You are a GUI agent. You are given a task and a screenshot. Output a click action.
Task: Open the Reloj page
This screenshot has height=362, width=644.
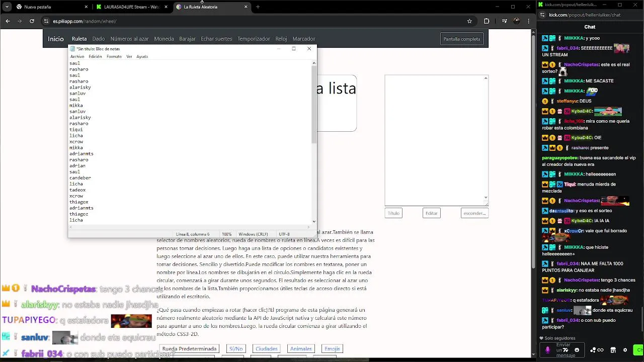pyautogui.click(x=281, y=39)
